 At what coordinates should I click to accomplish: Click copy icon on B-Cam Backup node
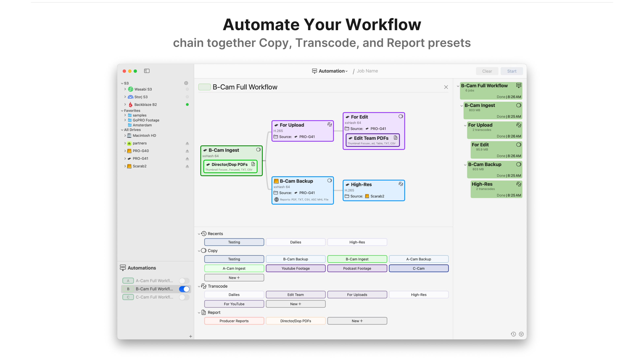[329, 181]
